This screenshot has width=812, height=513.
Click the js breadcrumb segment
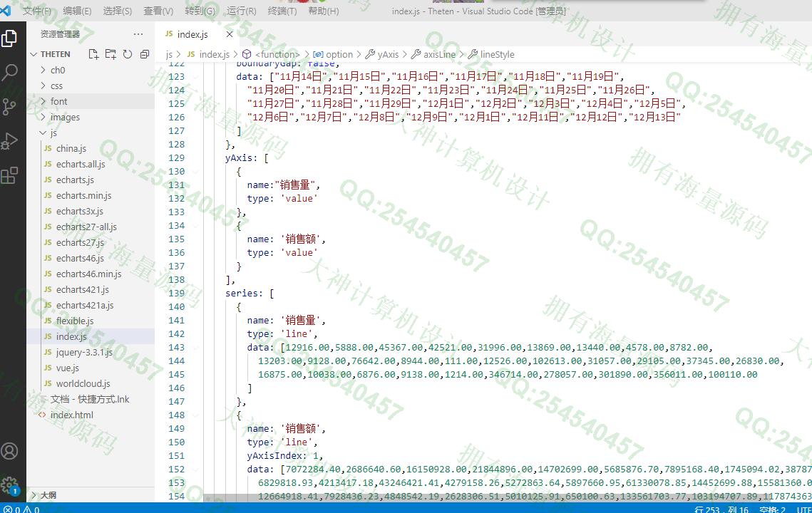(169, 54)
